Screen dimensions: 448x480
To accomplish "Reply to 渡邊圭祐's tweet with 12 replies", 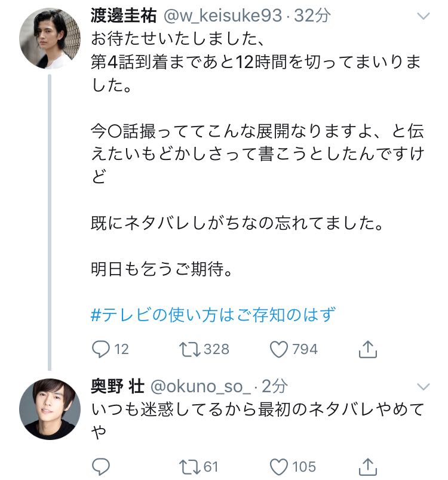I will [101, 349].
